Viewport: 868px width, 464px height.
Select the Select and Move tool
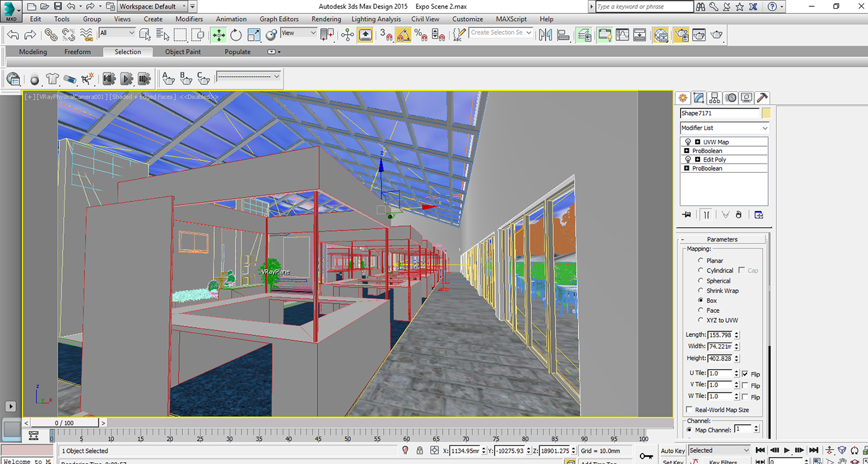point(219,35)
